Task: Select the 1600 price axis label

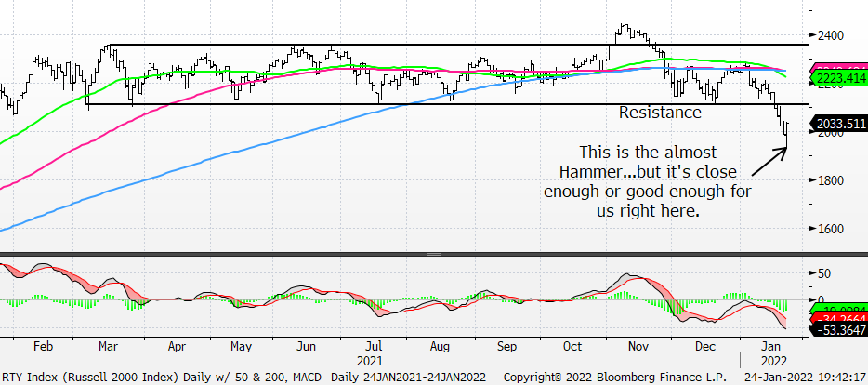Action: point(832,228)
